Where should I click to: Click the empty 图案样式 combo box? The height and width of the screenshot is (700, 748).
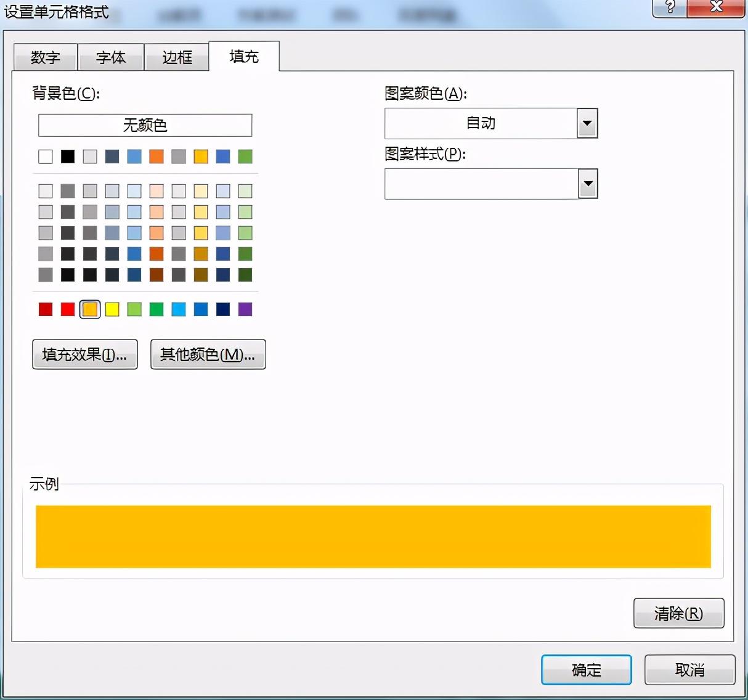(491, 184)
